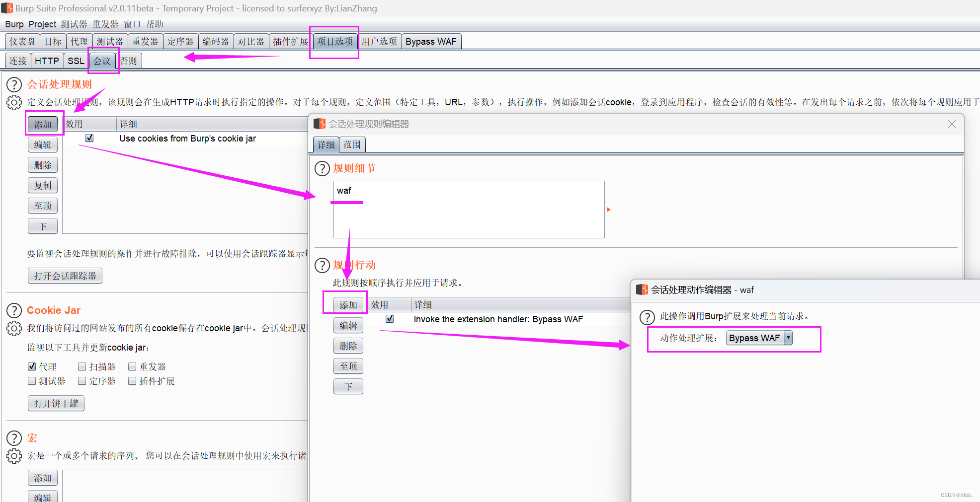
Task: Move session rule with 至顶 button
Action: (43, 206)
